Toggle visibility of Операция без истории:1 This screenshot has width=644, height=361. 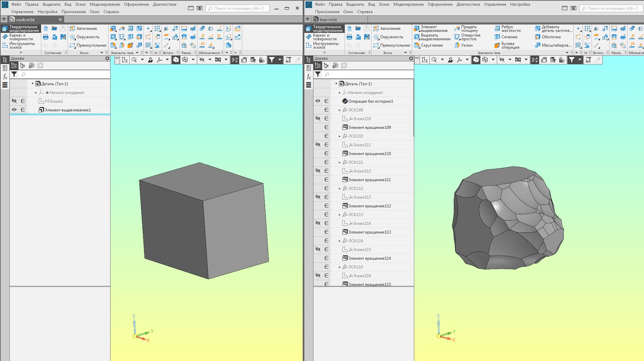pos(318,101)
